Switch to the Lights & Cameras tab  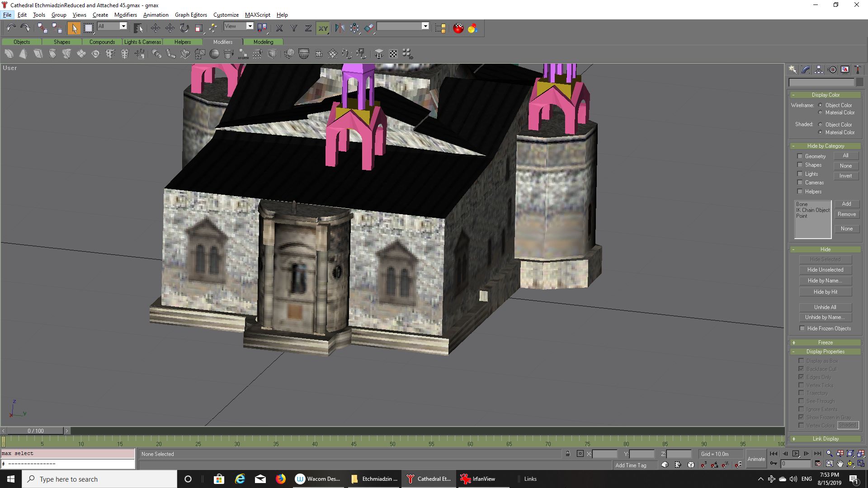coord(142,42)
